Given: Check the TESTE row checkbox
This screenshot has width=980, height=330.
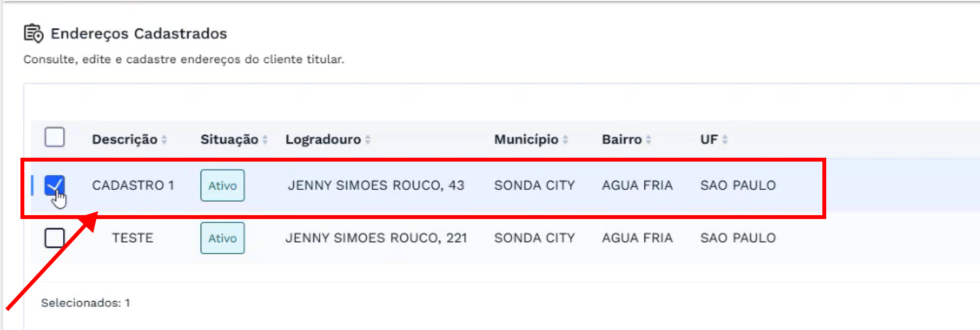Looking at the screenshot, I should coord(54,238).
